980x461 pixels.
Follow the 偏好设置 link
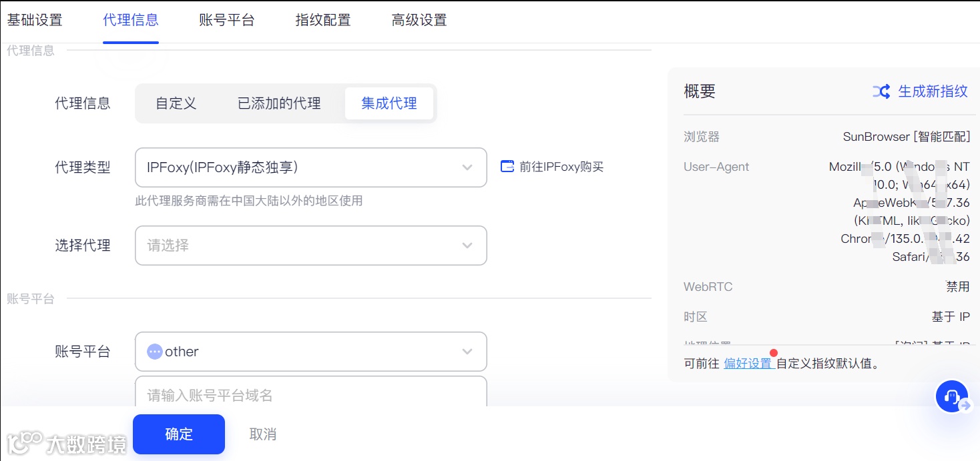tap(748, 364)
